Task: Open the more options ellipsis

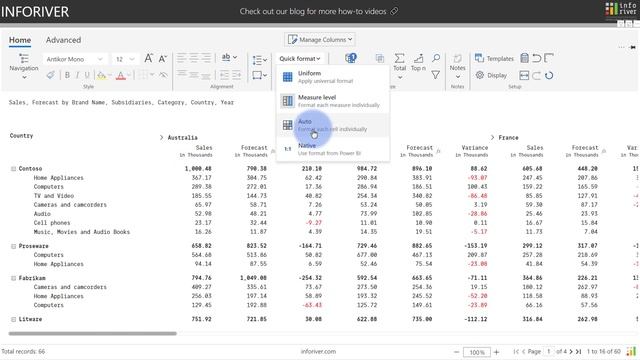Action: pyautogui.click(x=621, y=47)
